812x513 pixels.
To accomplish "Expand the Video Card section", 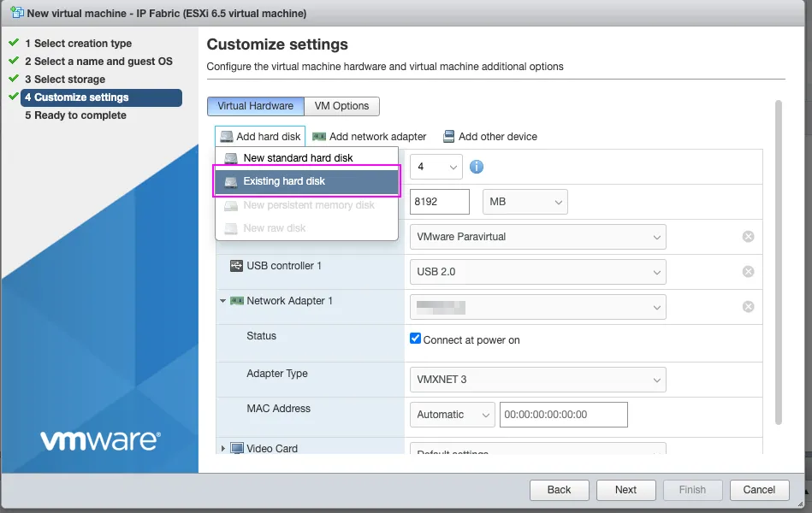I will (223, 448).
